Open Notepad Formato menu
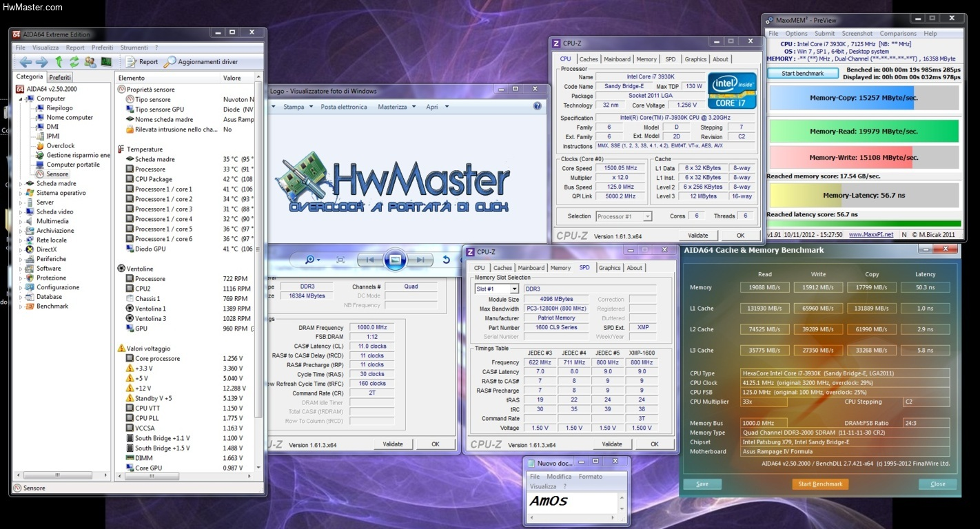The image size is (980, 529). tap(590, 477)
